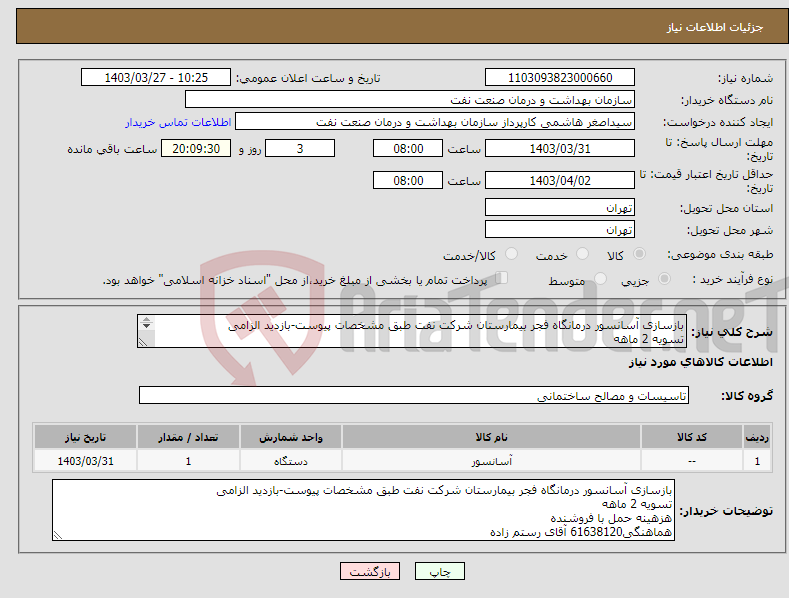The width and height of the screenshot is (789, 598).
Task: Select the متوسط purchase type radio
Action: pyautogui.click(x=600, y=278)
